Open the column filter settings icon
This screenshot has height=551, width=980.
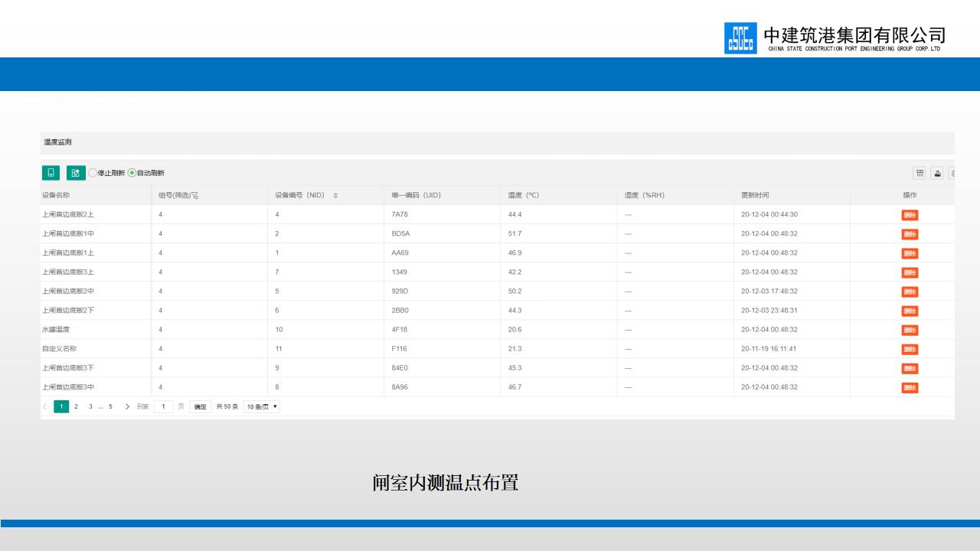click(920, 174)
